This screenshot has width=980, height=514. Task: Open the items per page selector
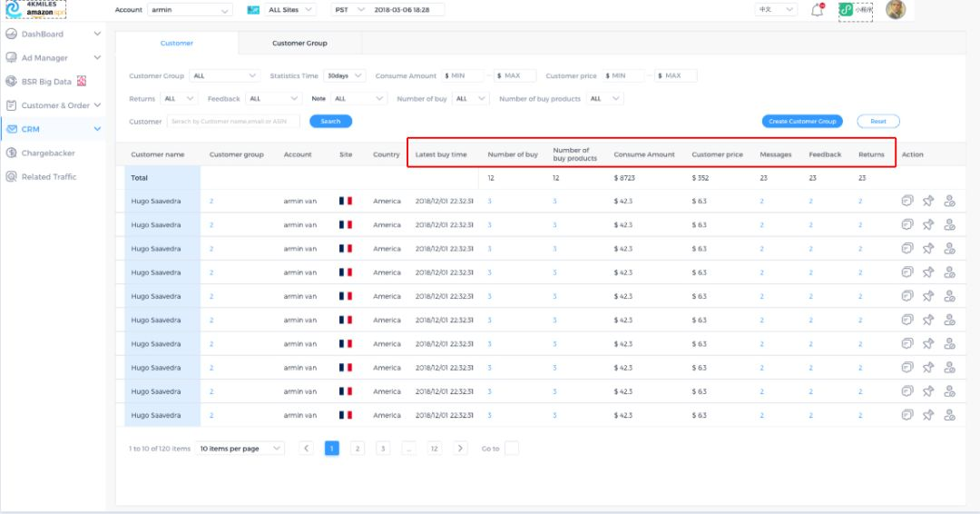coord(240,449)
